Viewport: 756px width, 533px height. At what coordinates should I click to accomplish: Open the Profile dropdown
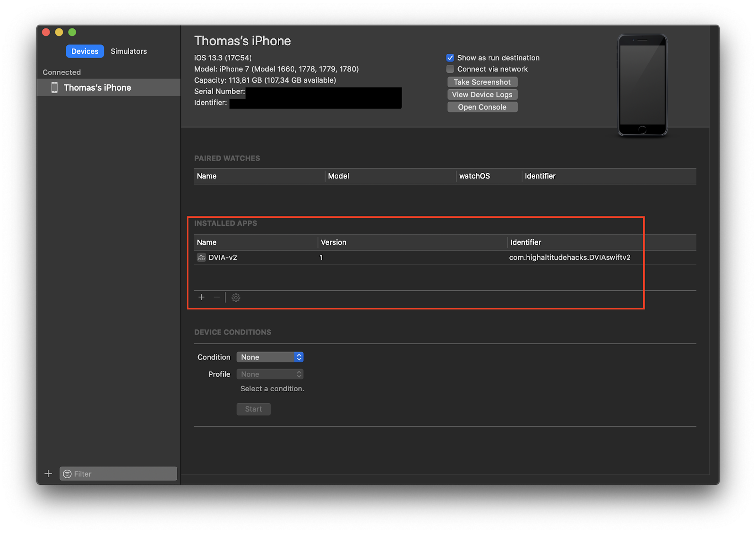point(267,374)
